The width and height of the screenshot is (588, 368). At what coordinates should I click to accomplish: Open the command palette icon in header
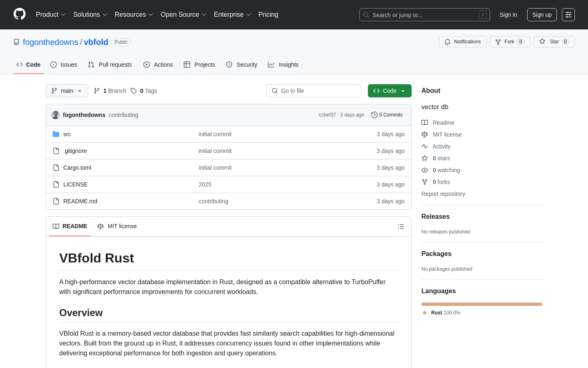pos(568,15)
